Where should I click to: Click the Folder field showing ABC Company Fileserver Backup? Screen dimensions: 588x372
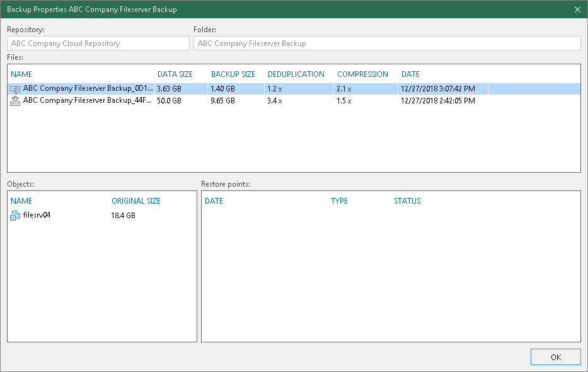tap(387, 44)
